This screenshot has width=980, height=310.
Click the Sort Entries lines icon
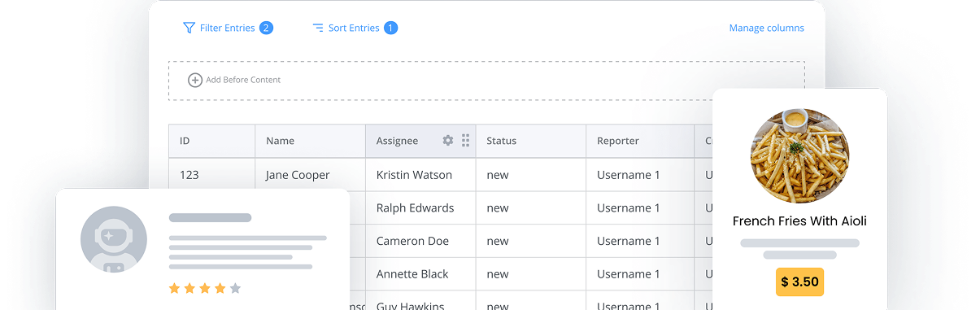point(318,28)
